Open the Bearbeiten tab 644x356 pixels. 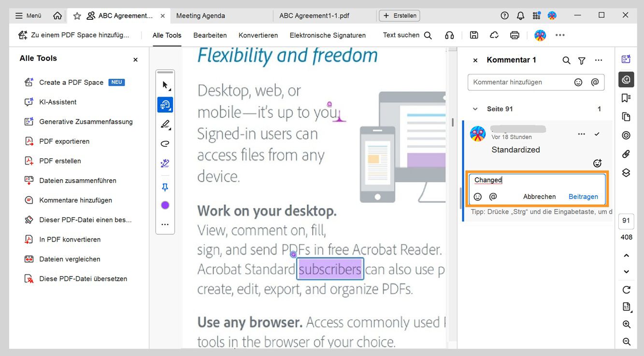[x=210, y=35]
